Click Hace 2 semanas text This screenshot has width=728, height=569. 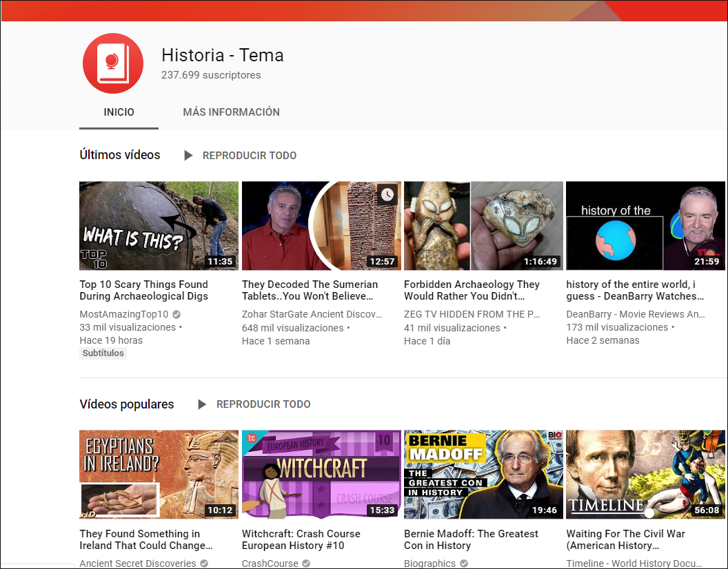tap(603, 340)
